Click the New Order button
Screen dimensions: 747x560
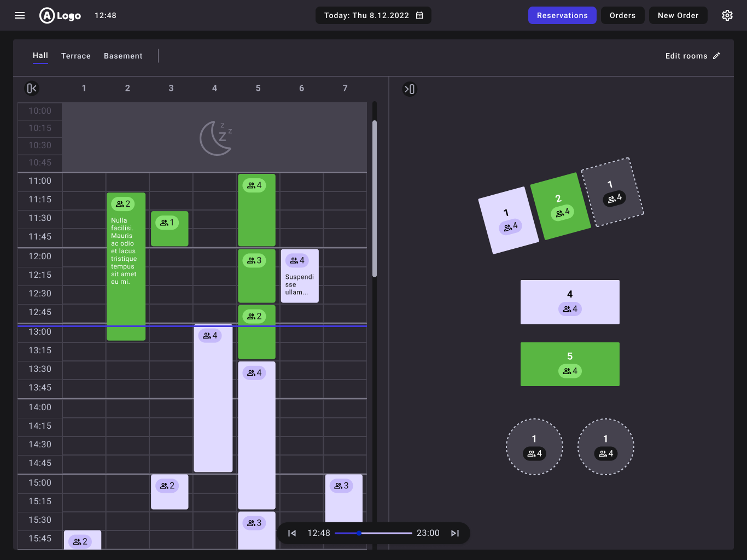pos(678,15)
